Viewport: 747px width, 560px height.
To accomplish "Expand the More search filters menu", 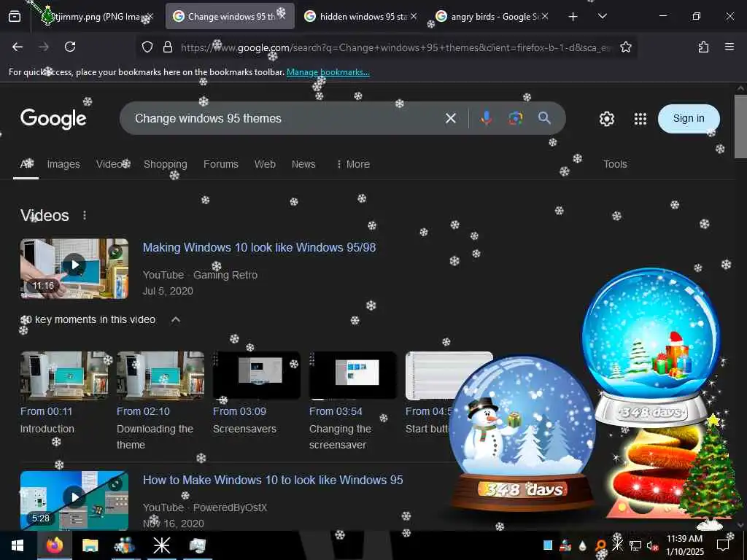I will click(x=353, y=164).
